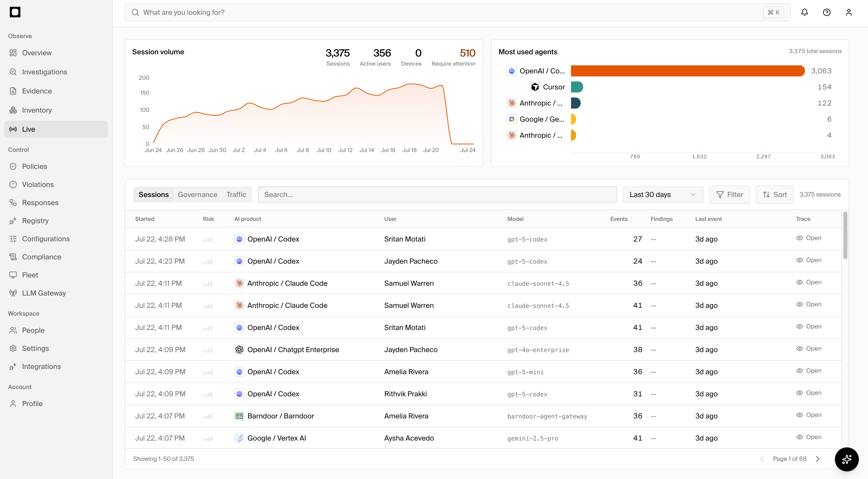
Task: Click the search magnifier icon
Action: (135, 13)
